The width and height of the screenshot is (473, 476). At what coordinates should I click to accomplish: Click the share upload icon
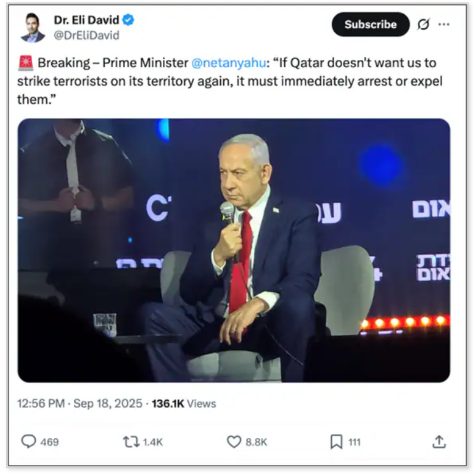(x=439, y=441)
